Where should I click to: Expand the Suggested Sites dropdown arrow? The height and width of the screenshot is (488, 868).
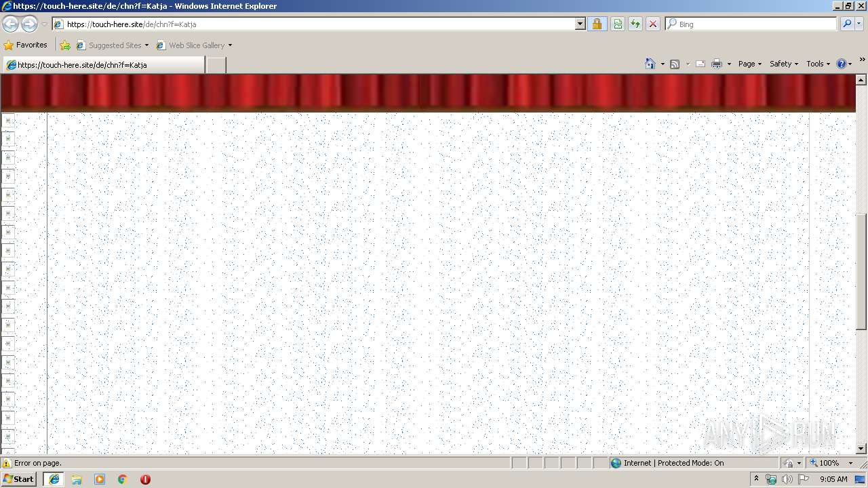click(x=146, y=45)
